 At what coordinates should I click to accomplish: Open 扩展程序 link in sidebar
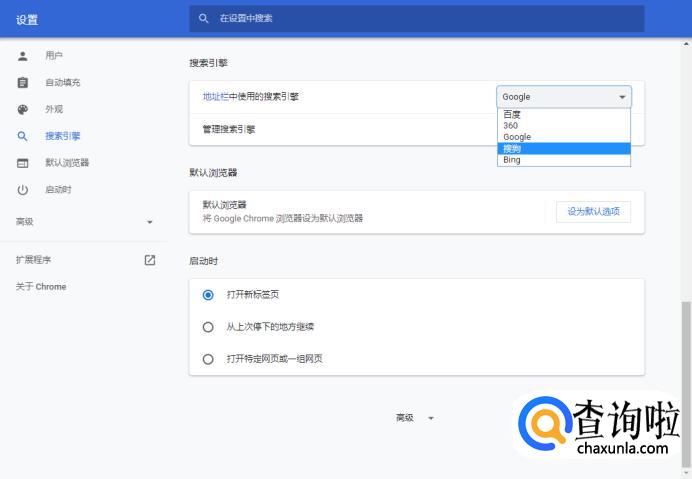pos(34,260)
